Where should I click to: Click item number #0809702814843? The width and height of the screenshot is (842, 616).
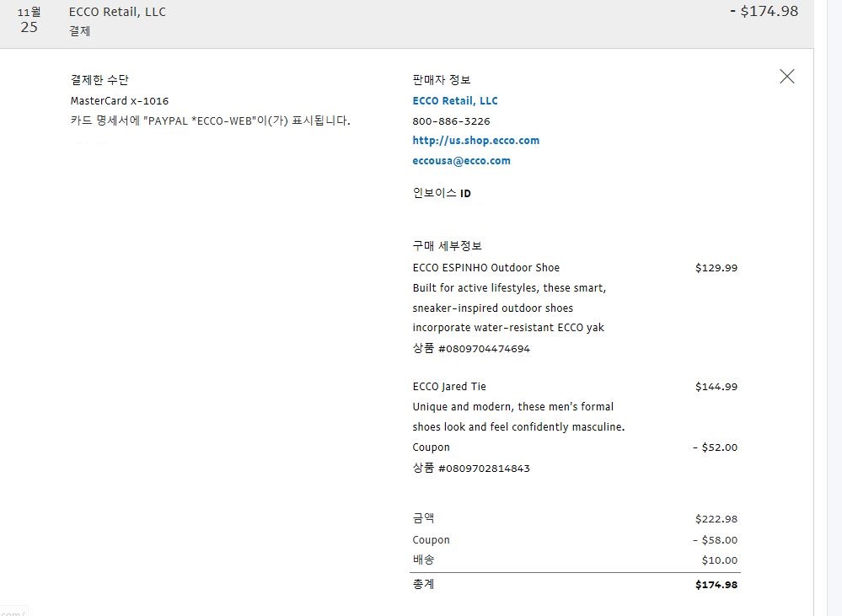pyautogui.click(x=484, y=469)
